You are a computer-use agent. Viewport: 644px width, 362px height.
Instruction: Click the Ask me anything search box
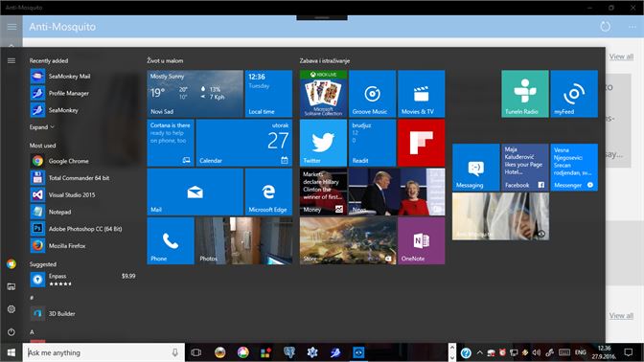(103, 352)
